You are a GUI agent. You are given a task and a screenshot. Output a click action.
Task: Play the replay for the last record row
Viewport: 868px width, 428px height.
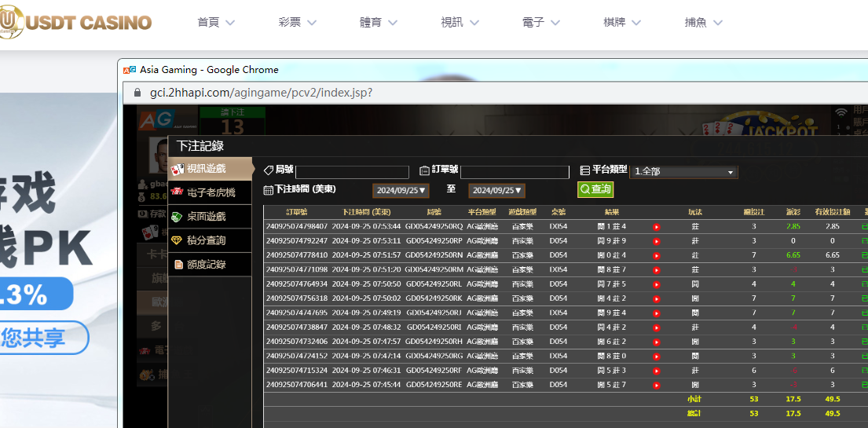click(x=657, y=385)
